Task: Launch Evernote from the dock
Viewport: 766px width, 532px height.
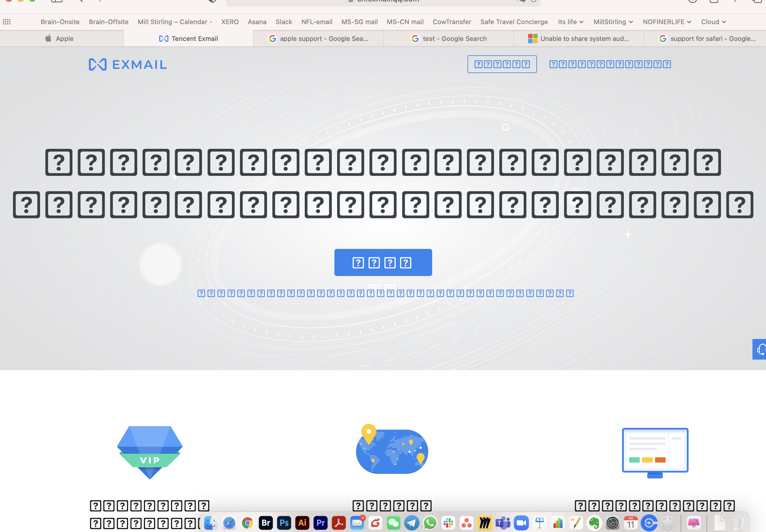Action: click(x=594, y=523)
